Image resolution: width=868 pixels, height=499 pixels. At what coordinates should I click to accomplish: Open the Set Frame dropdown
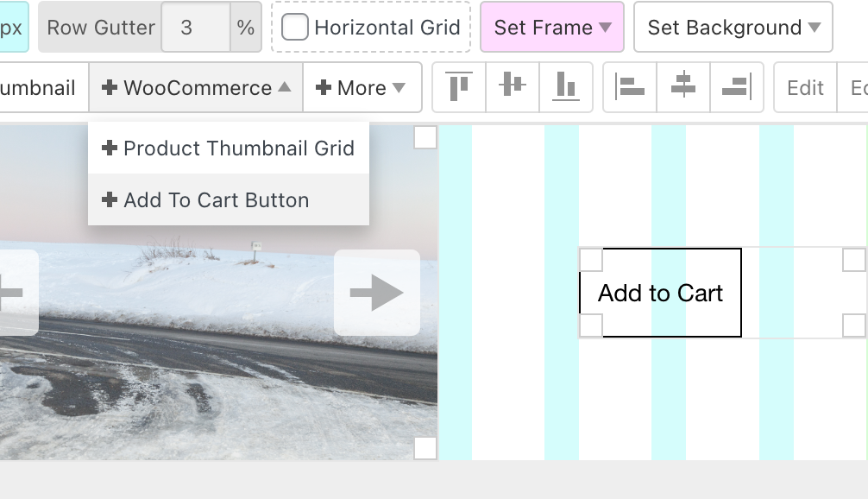tap(552, 28)
